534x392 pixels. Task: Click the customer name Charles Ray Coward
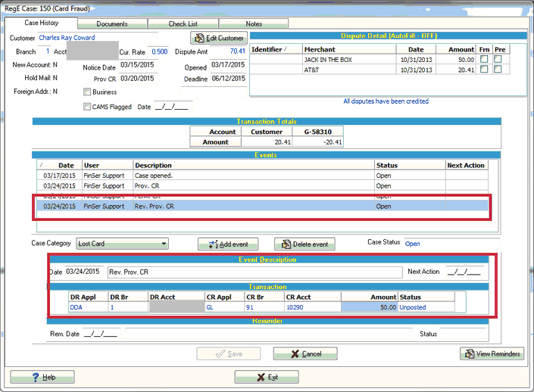click(67, 38)
